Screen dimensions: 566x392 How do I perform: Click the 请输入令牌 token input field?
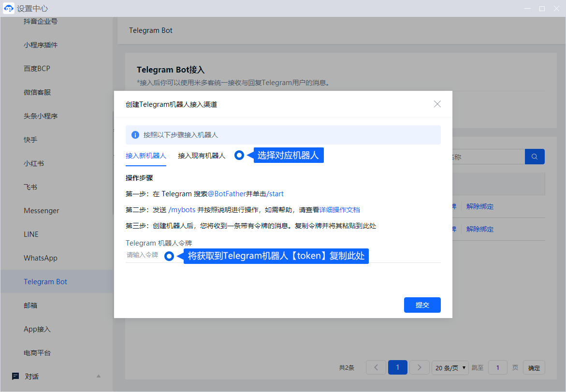(283, 255)
